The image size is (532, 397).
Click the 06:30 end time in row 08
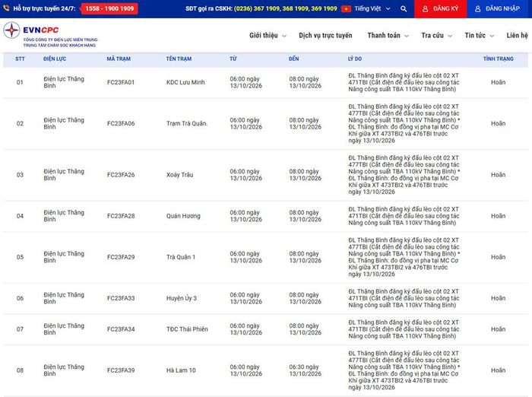(x=305, y=370)
